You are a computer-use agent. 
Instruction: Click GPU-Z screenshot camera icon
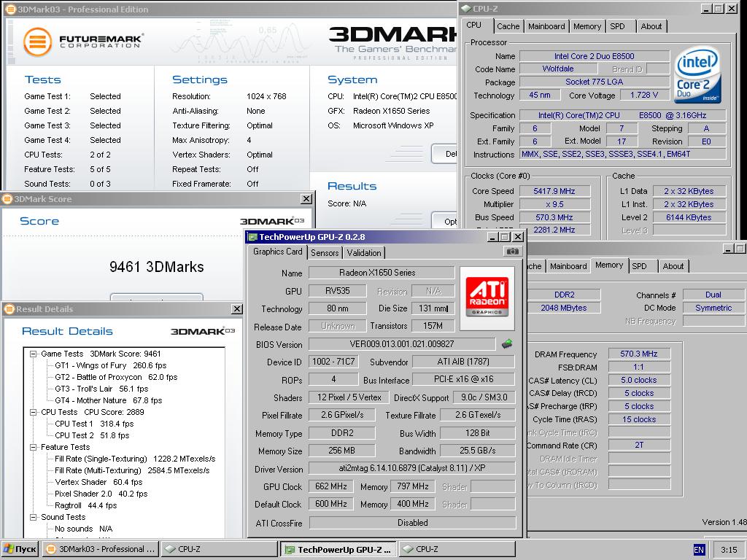point(512,251)
